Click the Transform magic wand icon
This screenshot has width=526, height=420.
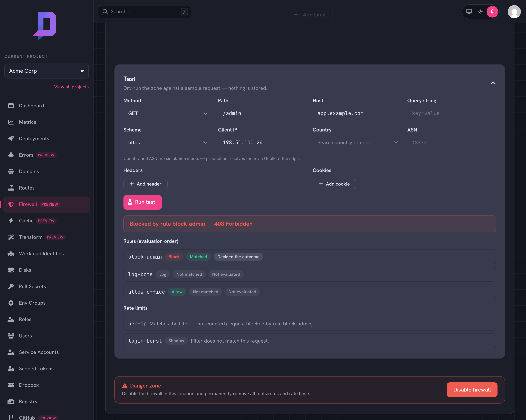click(x=11, y=237)
